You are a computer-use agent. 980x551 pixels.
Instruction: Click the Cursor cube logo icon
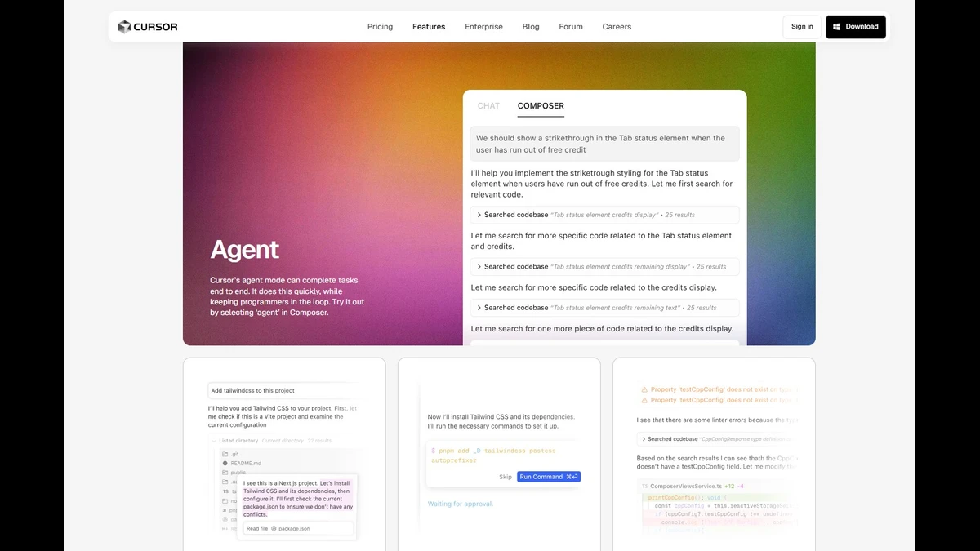click(124, 27)
